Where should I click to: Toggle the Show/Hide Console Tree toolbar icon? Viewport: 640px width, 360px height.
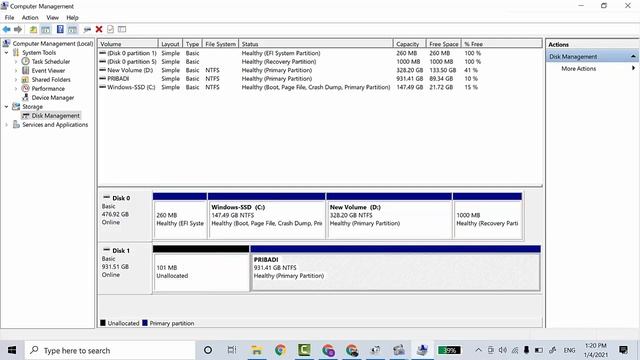click(46, 29)
